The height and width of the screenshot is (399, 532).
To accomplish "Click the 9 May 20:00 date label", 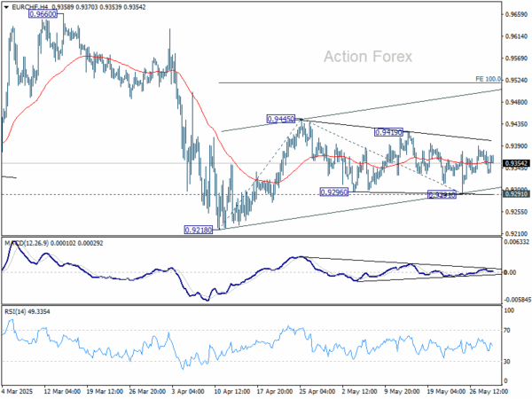I will 402,391.
